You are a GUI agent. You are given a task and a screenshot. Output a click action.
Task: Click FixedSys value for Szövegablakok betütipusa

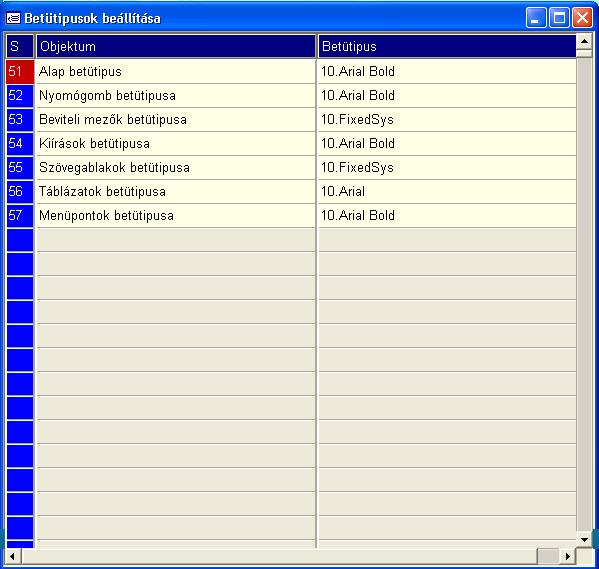pyautogui.click(x=447, y=167)
